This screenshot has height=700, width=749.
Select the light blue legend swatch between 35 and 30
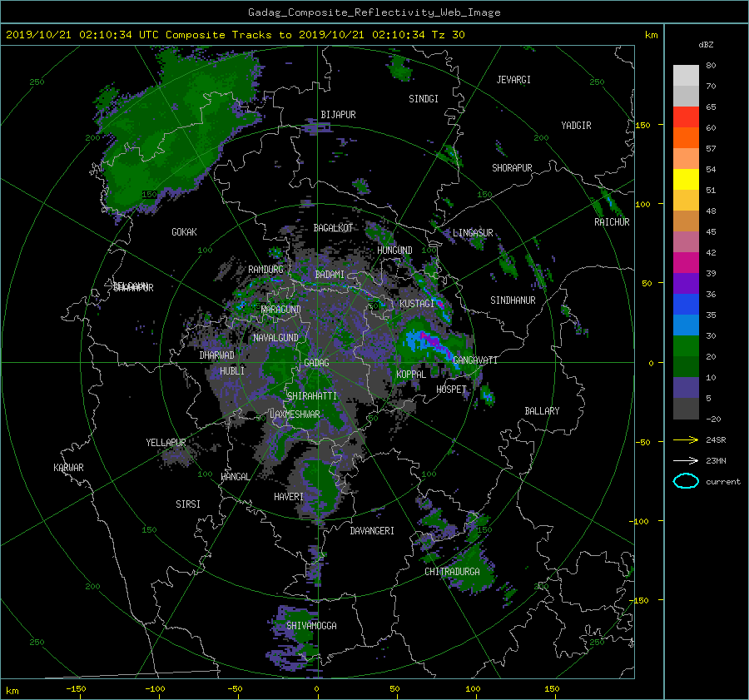(686, 325)
